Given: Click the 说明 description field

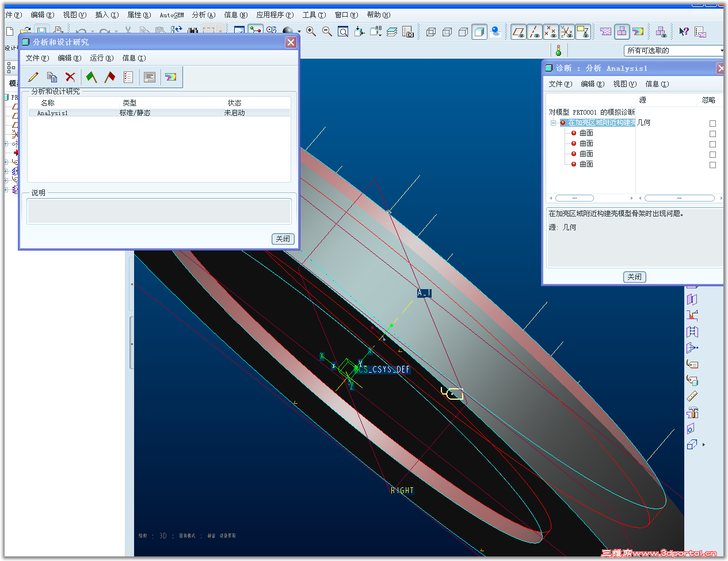Looking at the screenshot, I should coord(159,211).
